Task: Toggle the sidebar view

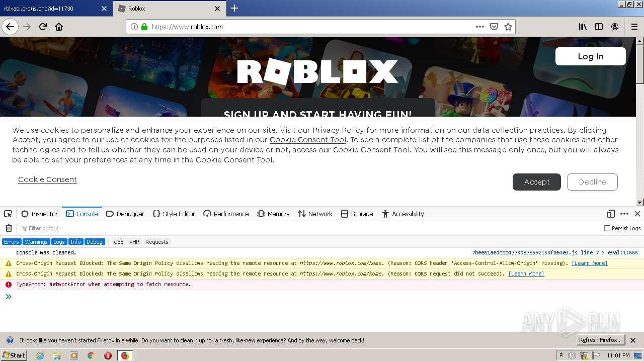Action: point(599,27)
